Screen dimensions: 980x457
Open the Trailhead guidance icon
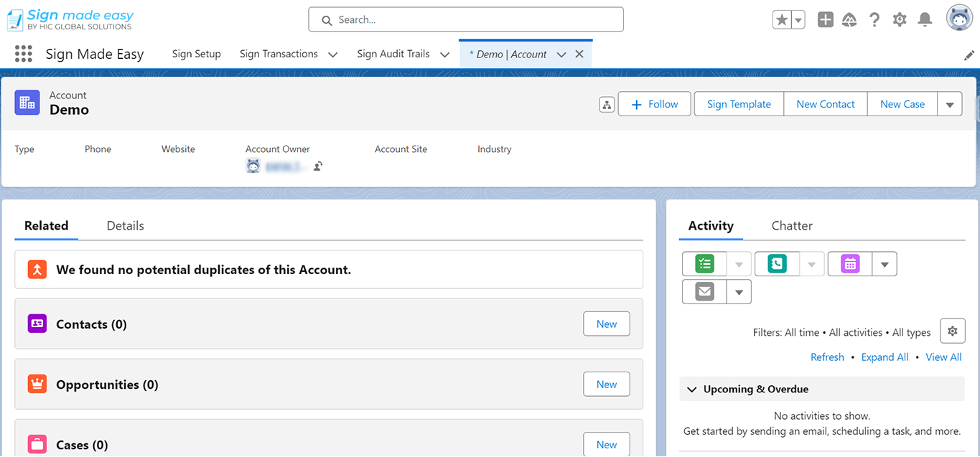[849, 20]
